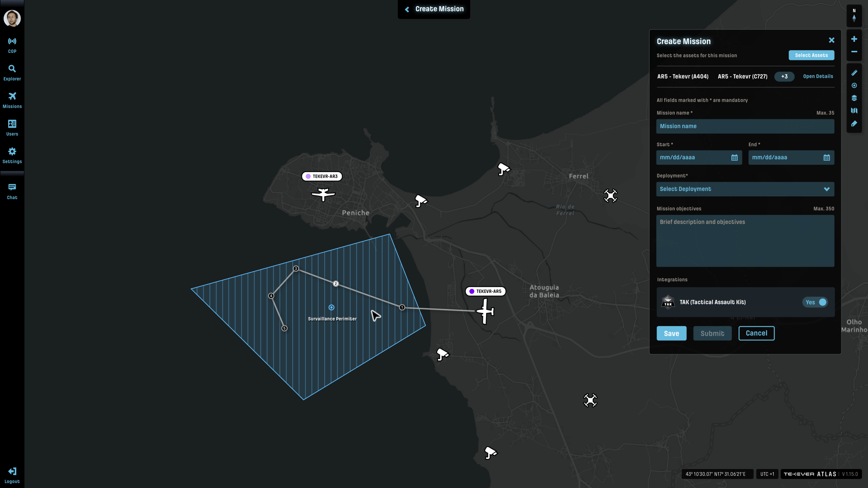Click the ruler measure tool icon
This screenshot has height=488, width=868.
(854, 73)
